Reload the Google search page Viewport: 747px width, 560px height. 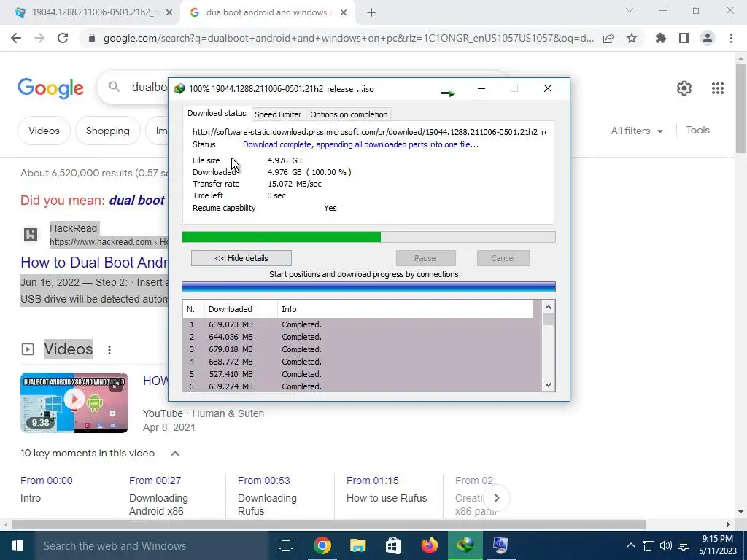point(63,38)
